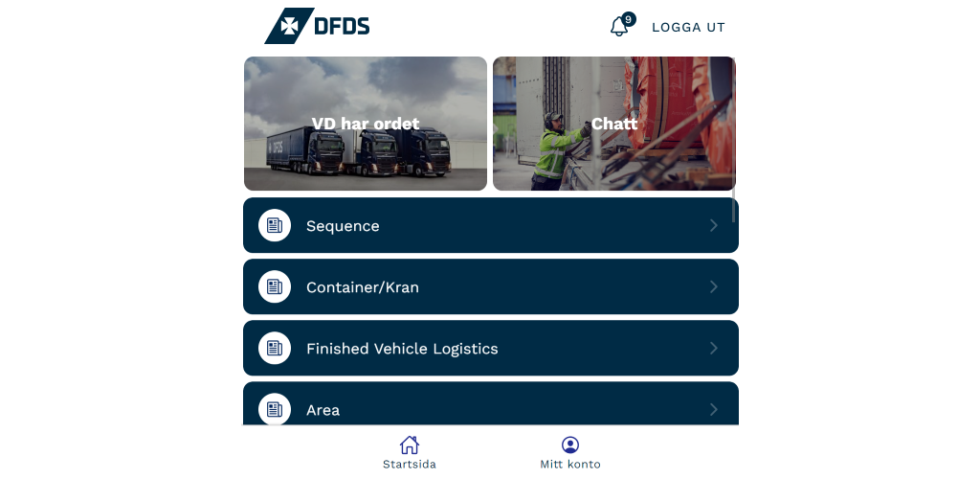This screenshot has width=980, height=479.
Task: Expand the Container/Kran row chevron
Action: [714, 286]
